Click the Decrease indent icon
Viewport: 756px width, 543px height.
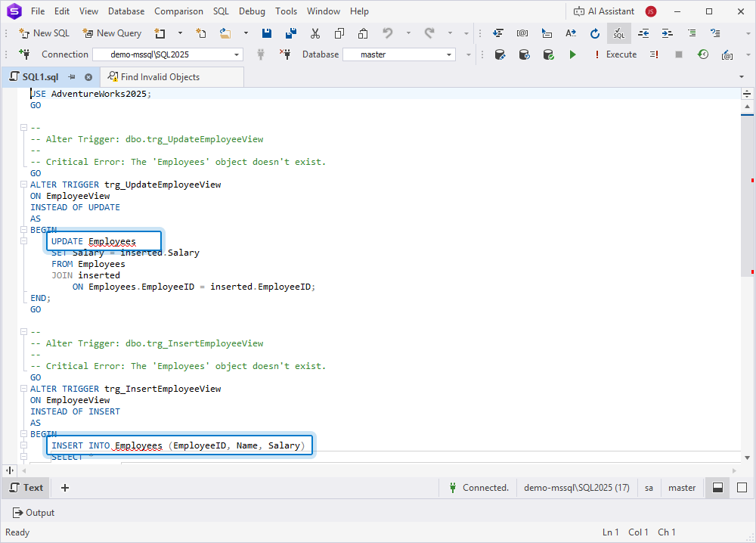click(643, 33)
